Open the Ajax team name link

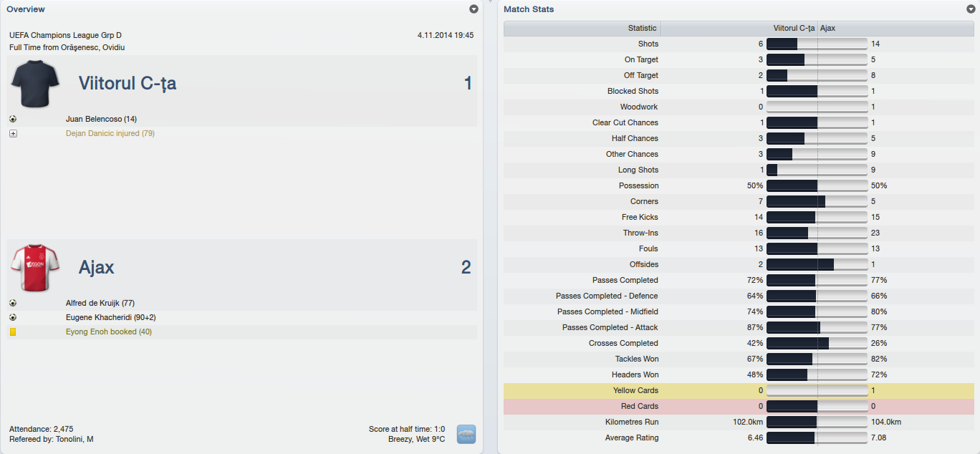97,268
